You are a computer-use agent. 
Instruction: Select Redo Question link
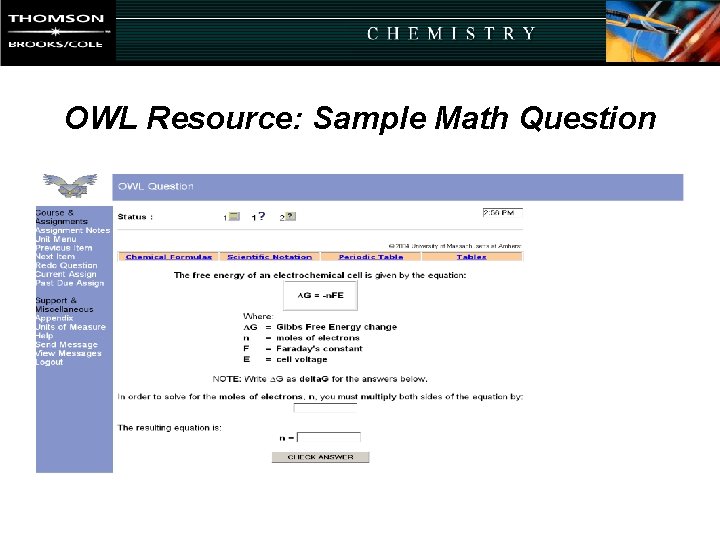point(67,265)
